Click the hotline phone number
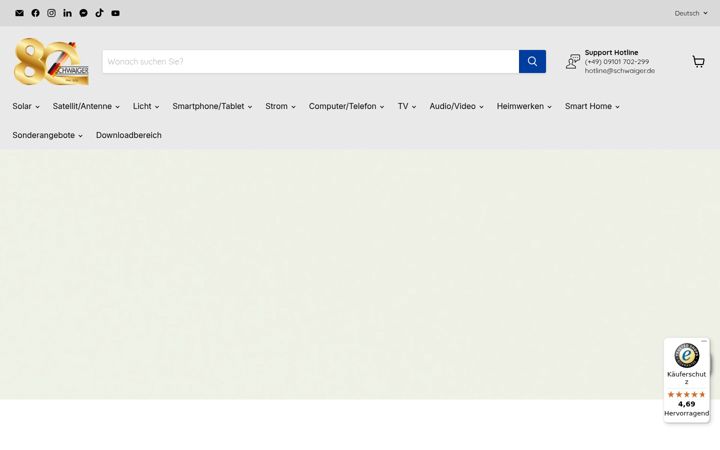The image size is (720, 450). pos(617,62)
